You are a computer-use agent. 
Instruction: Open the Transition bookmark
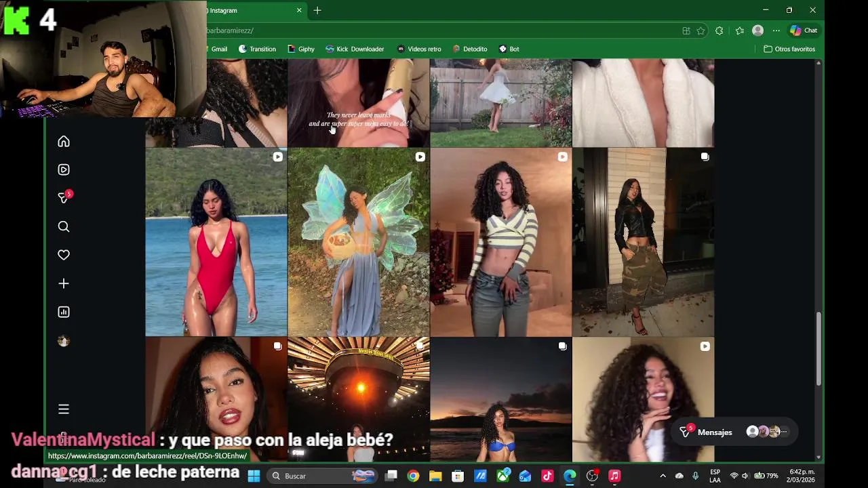[x=257, y=49]
